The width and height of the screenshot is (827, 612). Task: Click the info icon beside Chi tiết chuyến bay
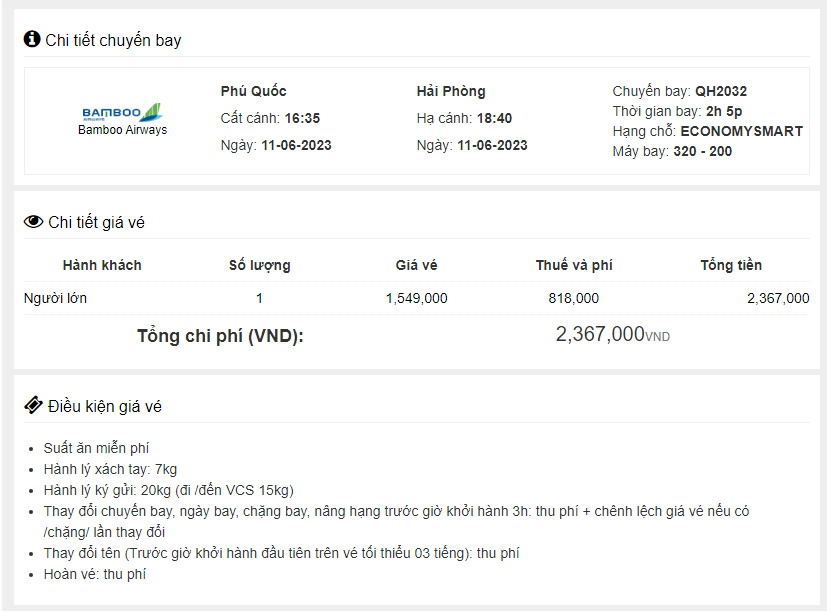coord(32,39)
